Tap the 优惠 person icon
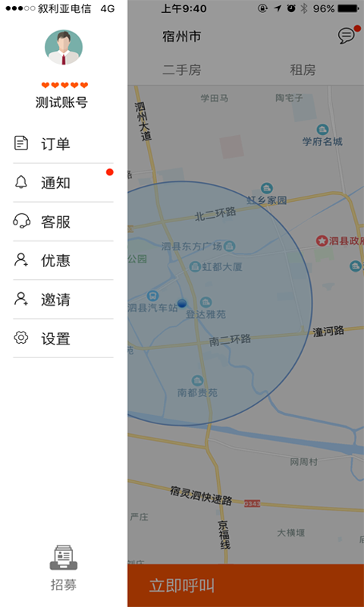Image resolution: width=364 pixels, height=607 pixels. click(x=21, y=259)
